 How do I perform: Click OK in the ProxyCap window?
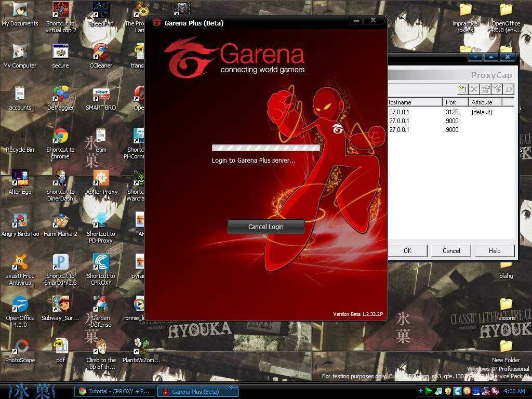click(407, 251)
